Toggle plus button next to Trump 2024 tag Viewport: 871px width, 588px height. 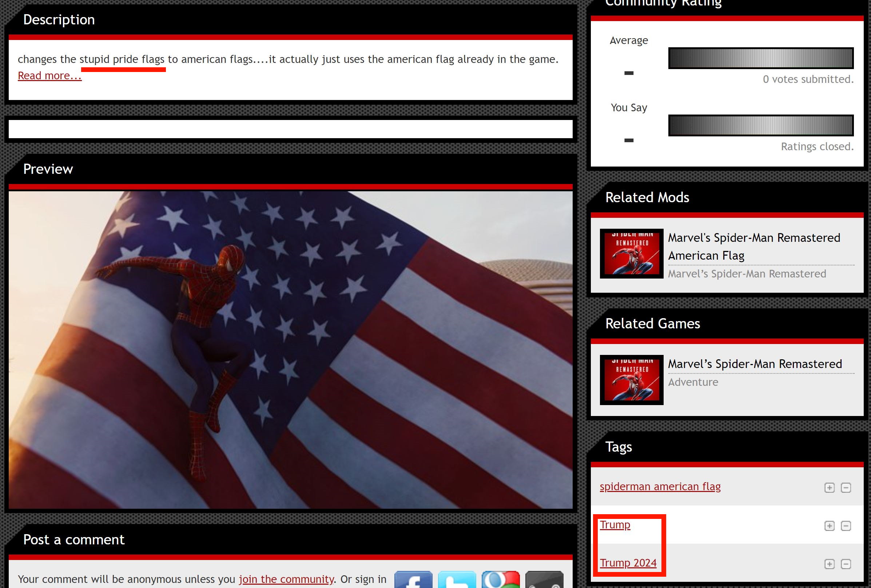830,564
